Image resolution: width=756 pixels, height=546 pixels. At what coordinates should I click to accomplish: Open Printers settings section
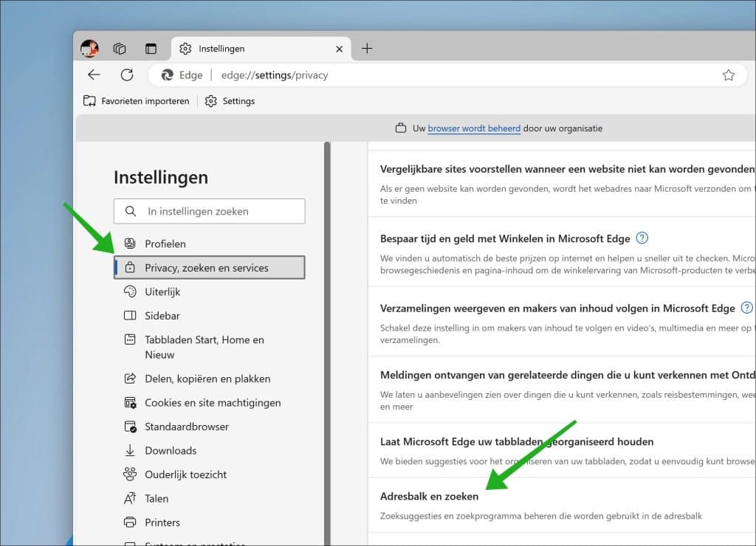209,522
